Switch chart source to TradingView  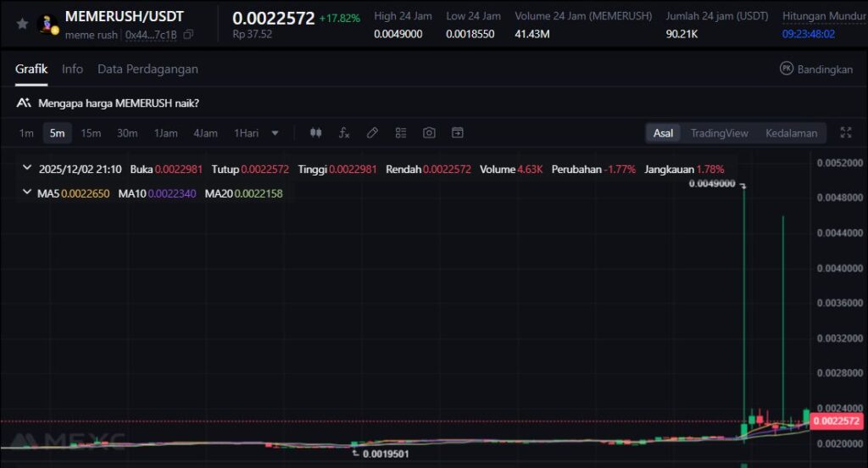click(719, 133)
